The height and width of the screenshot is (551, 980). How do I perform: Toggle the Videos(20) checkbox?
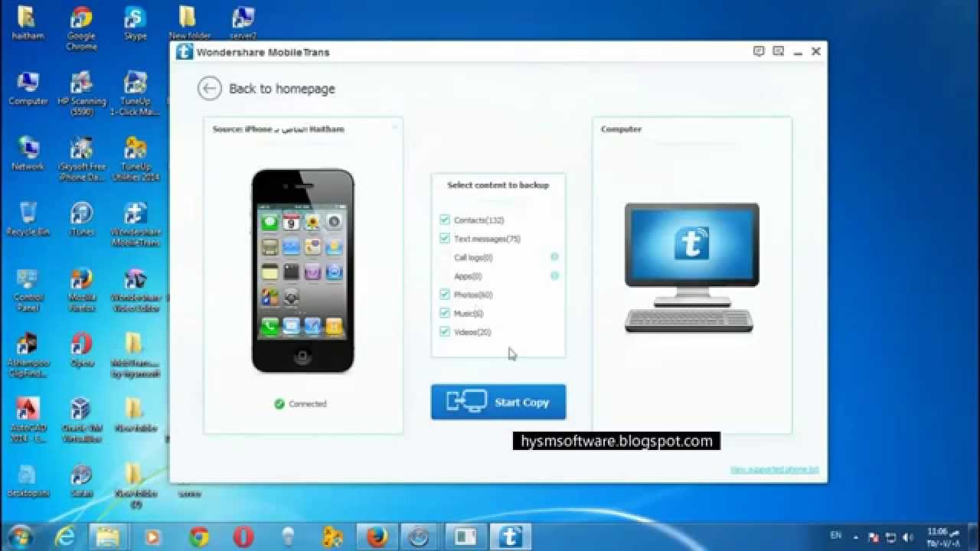(444, 332)
